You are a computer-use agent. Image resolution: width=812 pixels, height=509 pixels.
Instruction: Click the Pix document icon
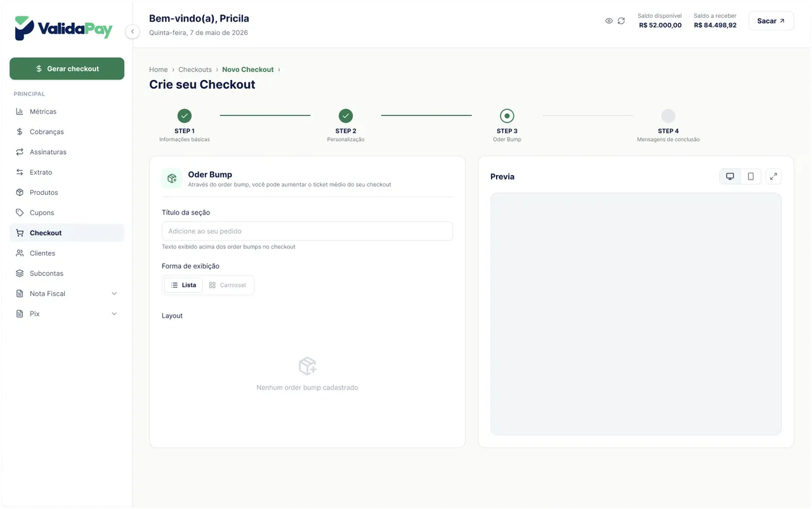coord(20,314)
